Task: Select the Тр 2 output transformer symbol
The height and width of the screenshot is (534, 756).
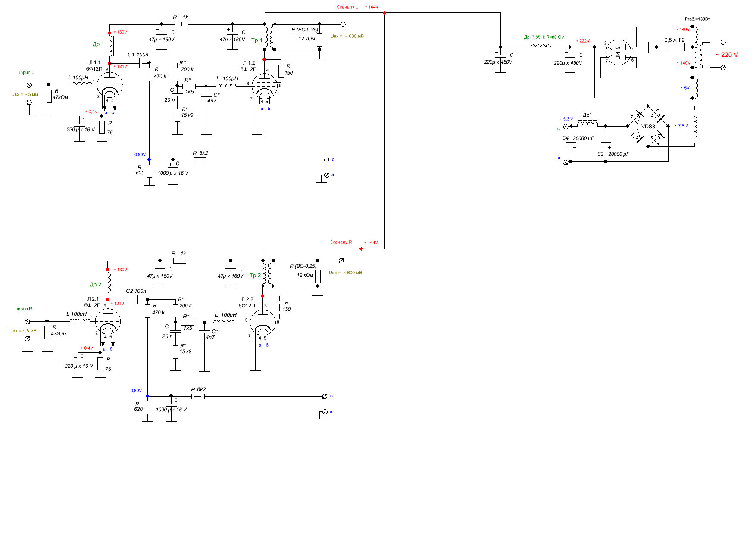Action: [267, 273]
